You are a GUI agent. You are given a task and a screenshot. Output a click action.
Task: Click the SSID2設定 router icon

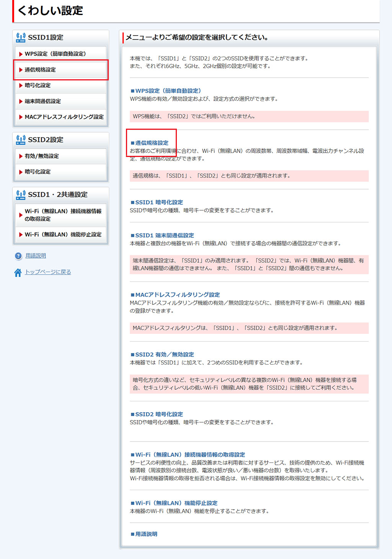21,140
